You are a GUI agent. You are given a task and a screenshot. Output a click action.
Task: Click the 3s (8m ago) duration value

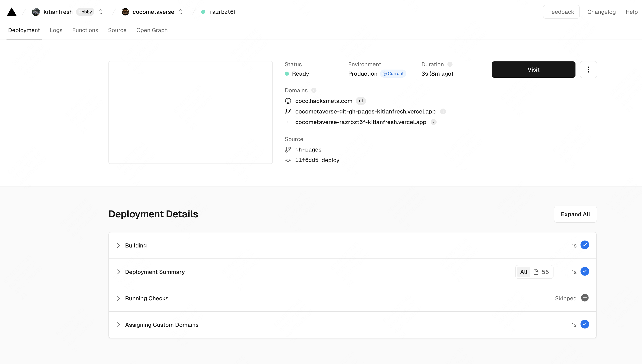tap(437, 74)
